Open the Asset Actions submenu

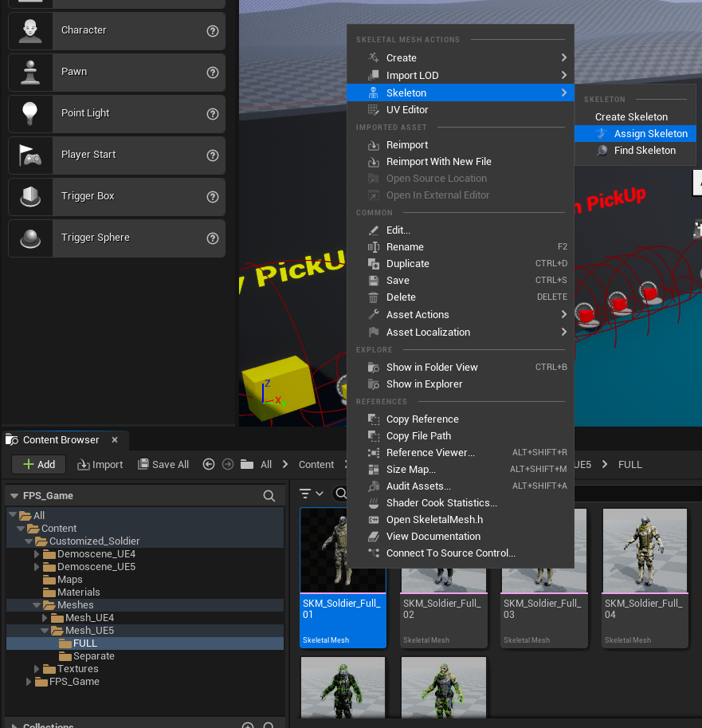coord(418,315)
